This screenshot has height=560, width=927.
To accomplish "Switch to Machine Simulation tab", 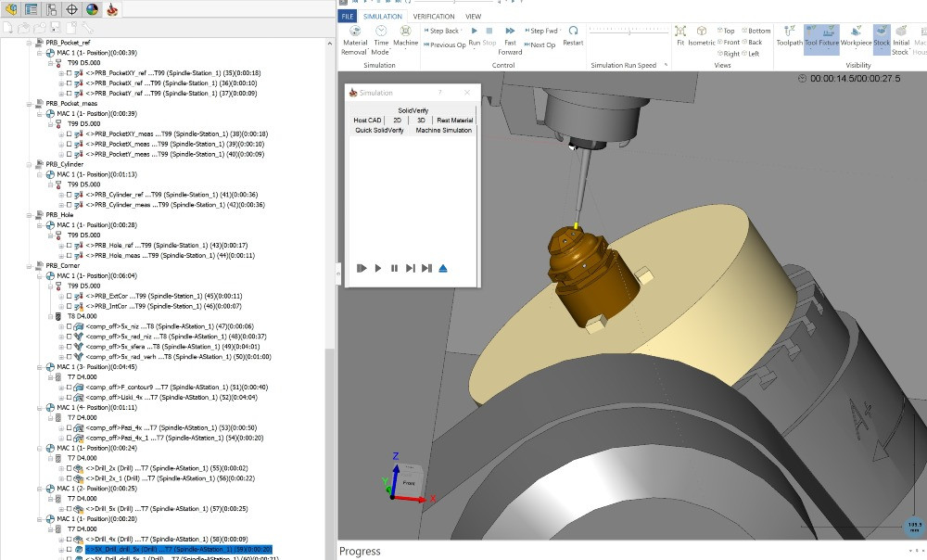I will point(443,131).
